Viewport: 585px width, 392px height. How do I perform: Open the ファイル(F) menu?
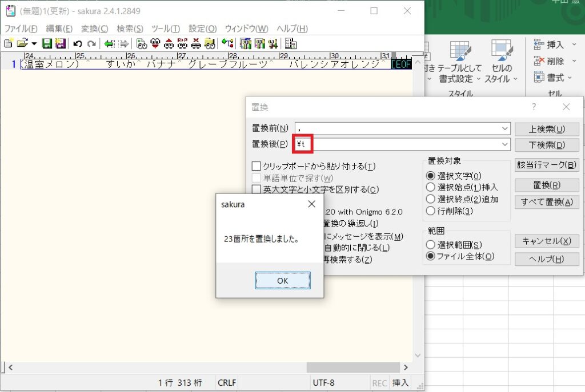point(21,29)
